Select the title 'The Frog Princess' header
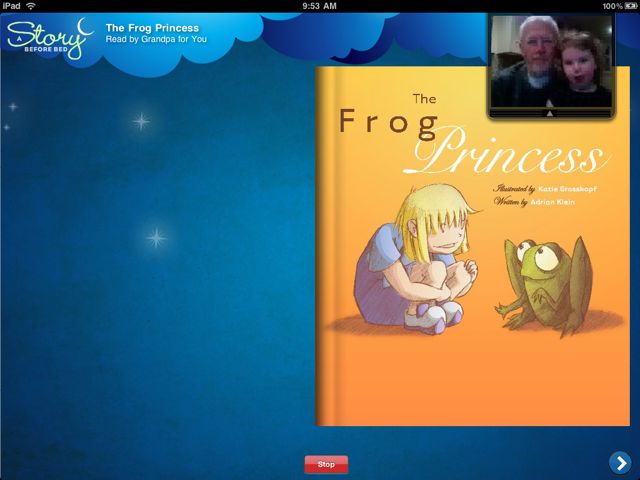This screenshot has width=640, height=480. pos(152,28)
